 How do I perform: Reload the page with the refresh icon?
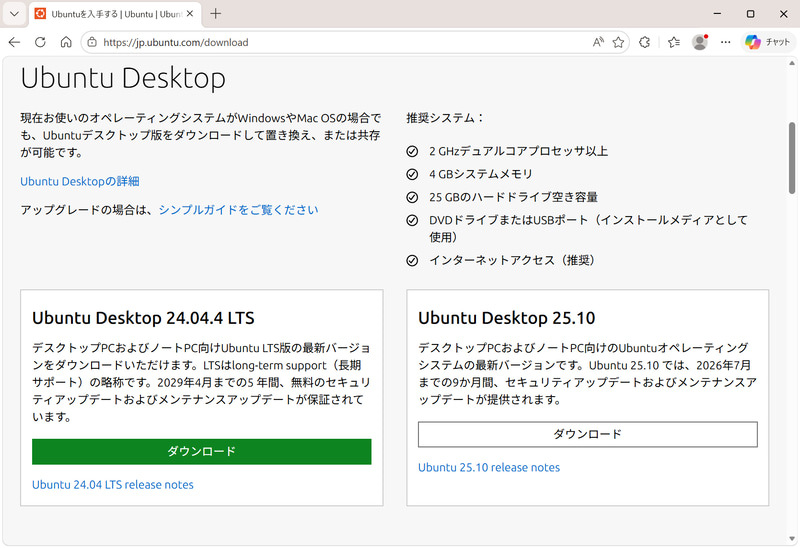(x=40, y=42)
